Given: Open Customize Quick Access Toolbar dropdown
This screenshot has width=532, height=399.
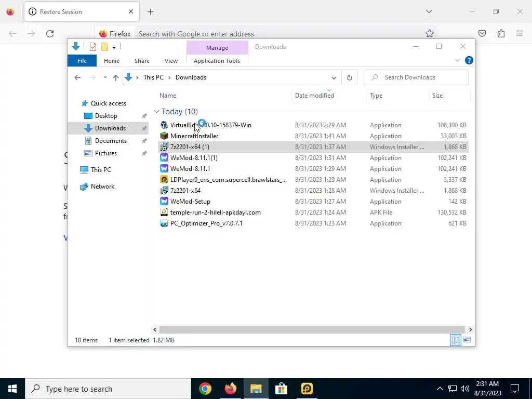Looking at the screenshot, I should [x=114, y=47].
